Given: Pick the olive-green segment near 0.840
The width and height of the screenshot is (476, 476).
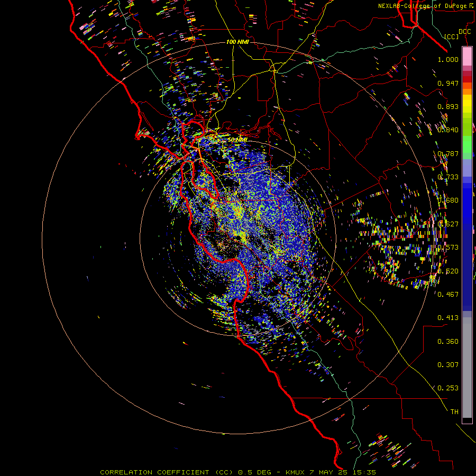Looking at the screenshot, I should (x=467, y=127).
